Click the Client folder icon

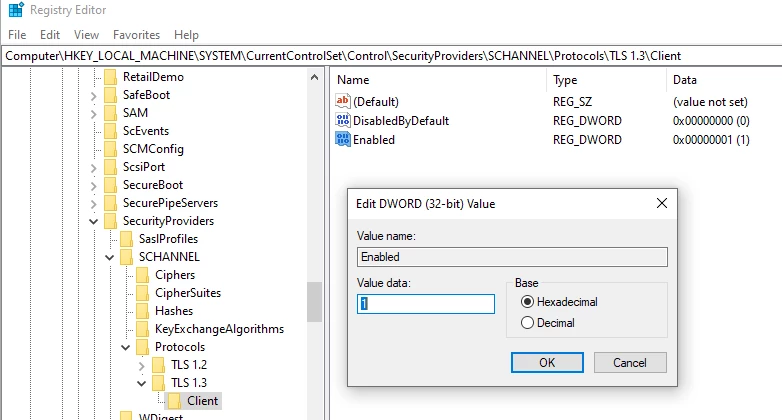click(175, 401)
